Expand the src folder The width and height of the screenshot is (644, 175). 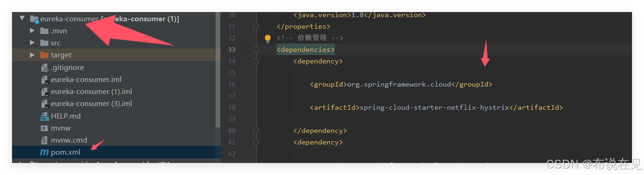click(32, 43)
